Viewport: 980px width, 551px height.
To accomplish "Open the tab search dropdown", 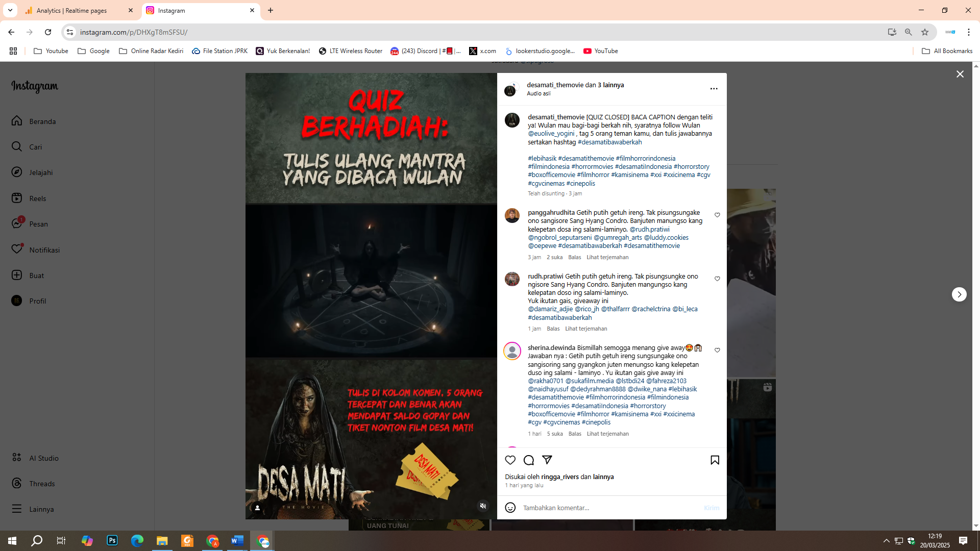I will tap(10, 10).
